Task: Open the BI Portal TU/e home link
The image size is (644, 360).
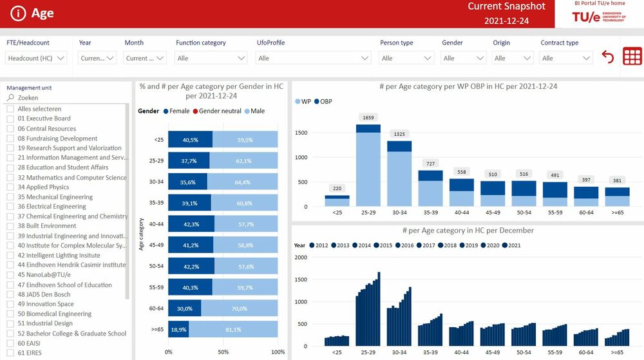Action: tap(599, 4)
